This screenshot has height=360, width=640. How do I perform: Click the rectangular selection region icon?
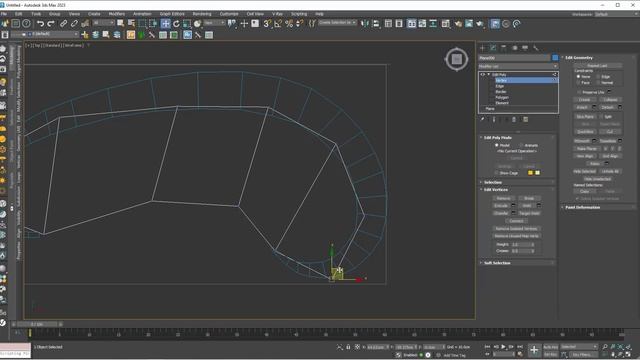tap(142, 24)
